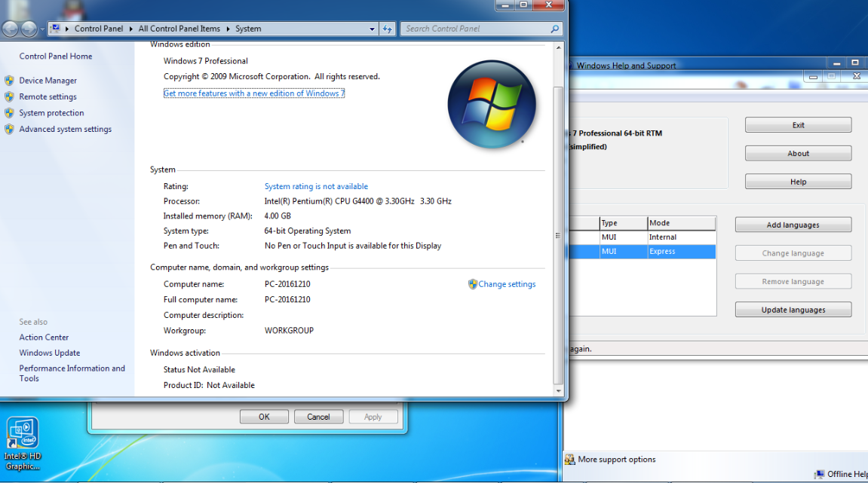Open address bar history dropdown
The height and width of the screenshot is (483, 868).
tap(372, 29)
